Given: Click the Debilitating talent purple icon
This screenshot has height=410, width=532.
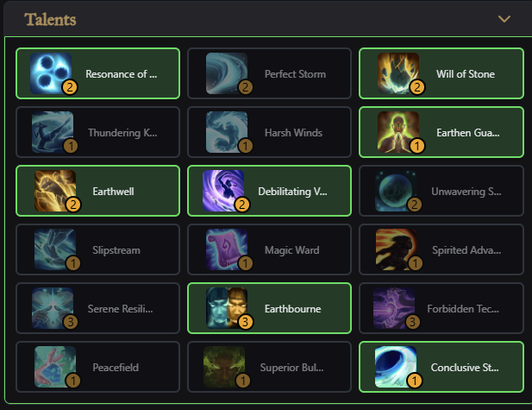Looking at the screenshot, I should 222,190.
